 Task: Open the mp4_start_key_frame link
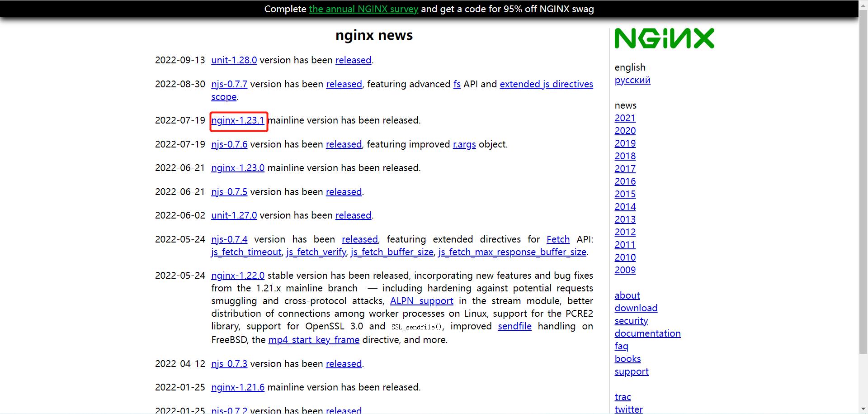314,340
